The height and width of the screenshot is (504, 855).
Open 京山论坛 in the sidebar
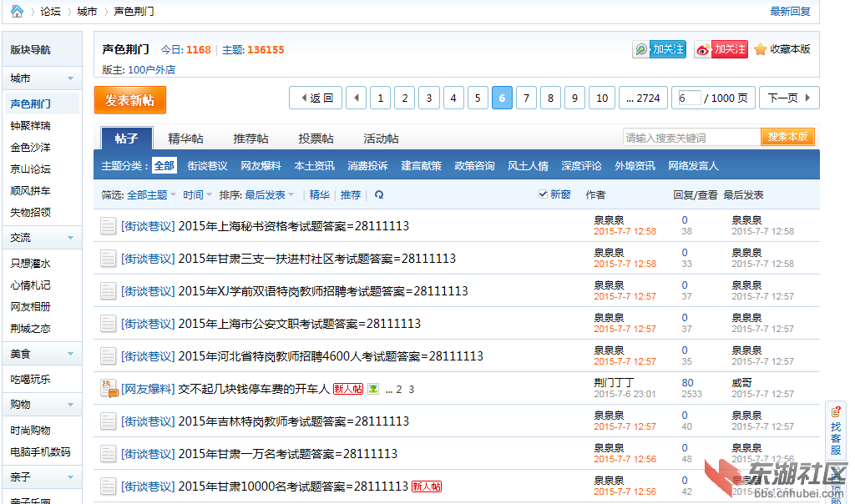pos(31,169)
